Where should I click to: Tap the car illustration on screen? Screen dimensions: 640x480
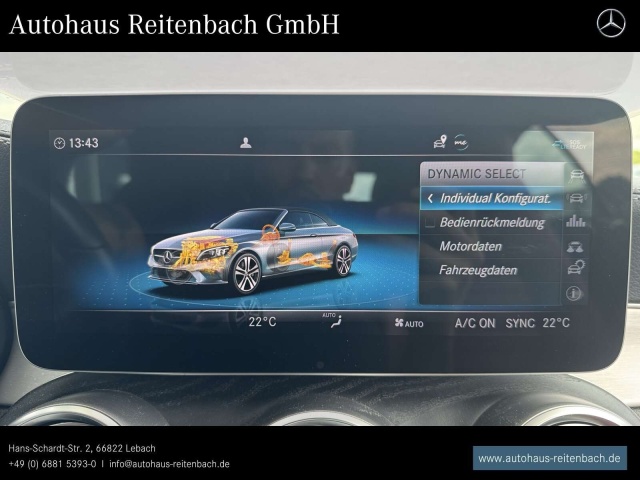click(x=253, y=251)
